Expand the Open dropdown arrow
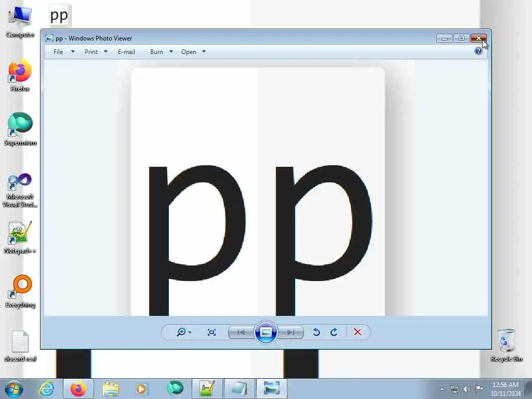Image resolution: width=532 pixels, height=399 pixels. tap(204, 51)
